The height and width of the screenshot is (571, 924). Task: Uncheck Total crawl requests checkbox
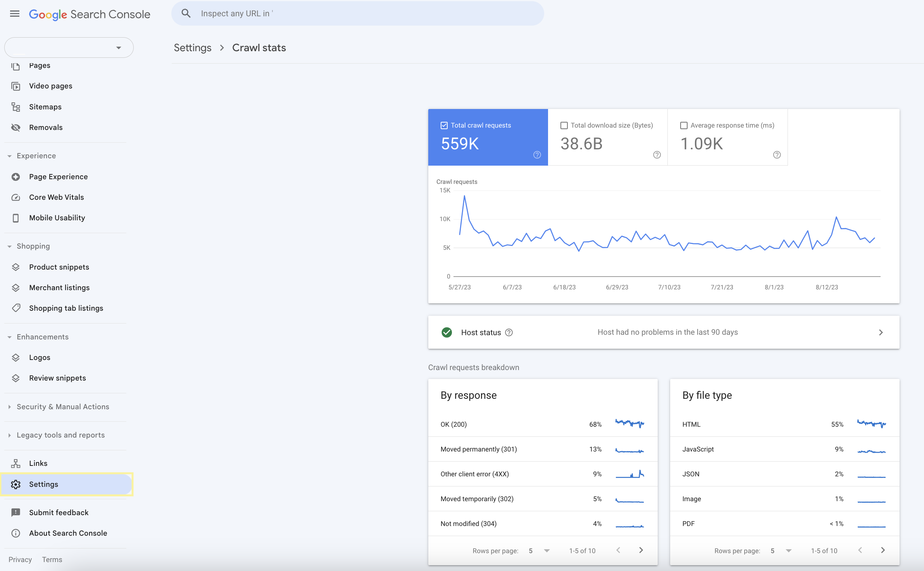[444, 125]
